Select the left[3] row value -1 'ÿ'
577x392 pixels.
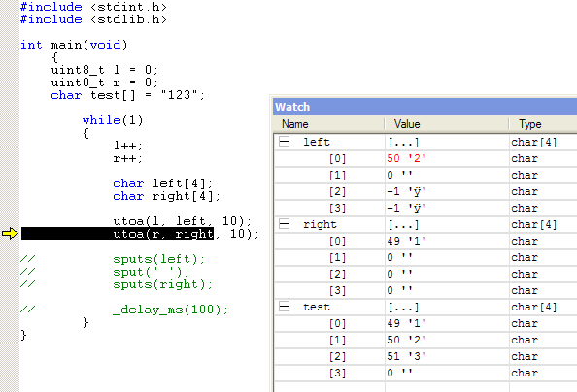406,209
